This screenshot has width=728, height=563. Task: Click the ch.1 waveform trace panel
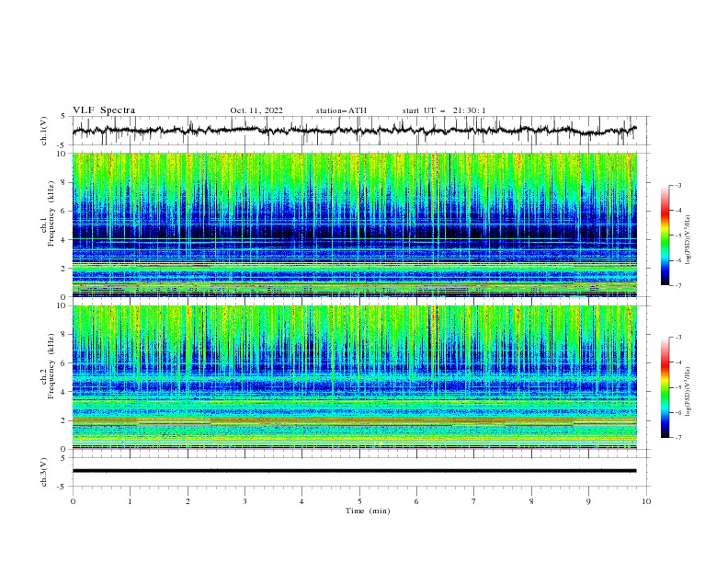(361, 131)
